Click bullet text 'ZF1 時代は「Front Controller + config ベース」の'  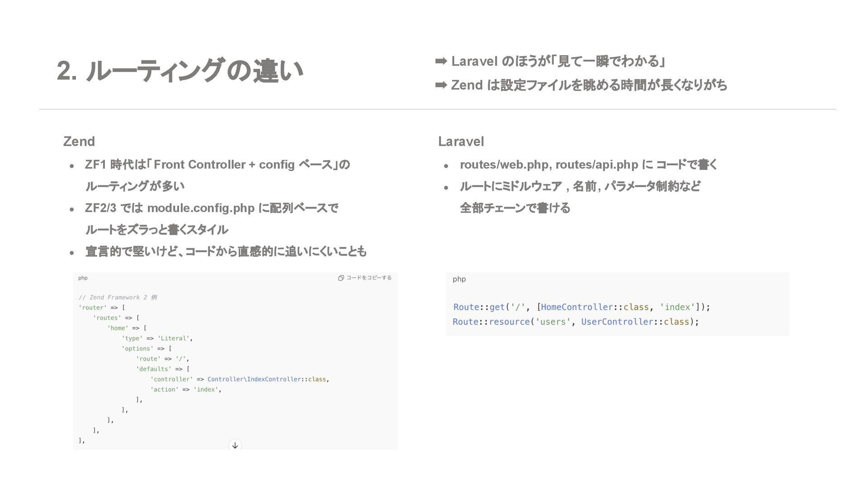tap(217, 165)
